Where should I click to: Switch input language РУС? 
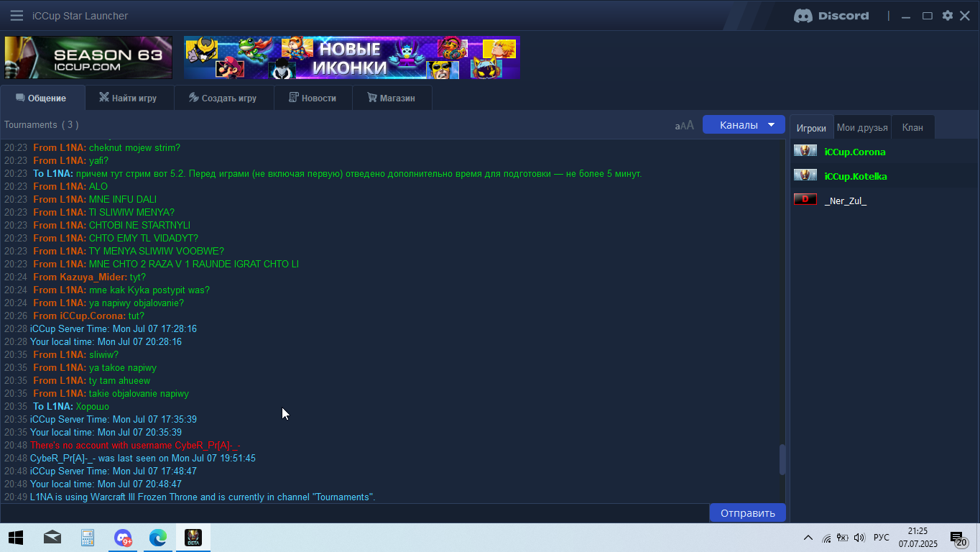(882, 538)
